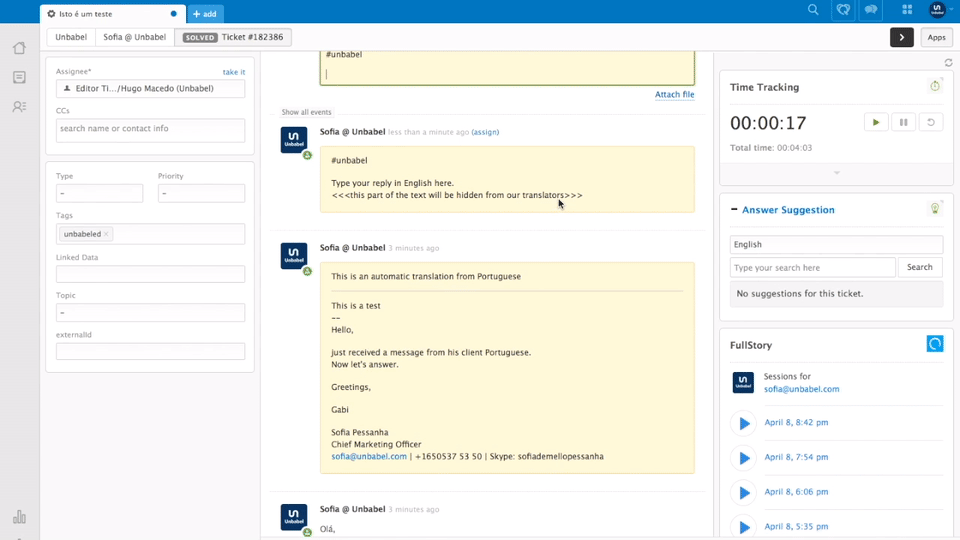Click the Time Tracking clock icon
960x540 pixels.
935,86
